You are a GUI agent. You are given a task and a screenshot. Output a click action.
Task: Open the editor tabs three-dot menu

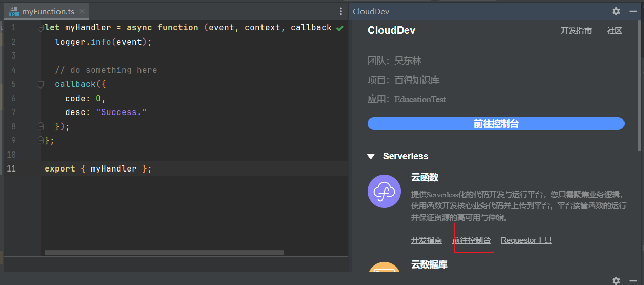pos(341,11)
